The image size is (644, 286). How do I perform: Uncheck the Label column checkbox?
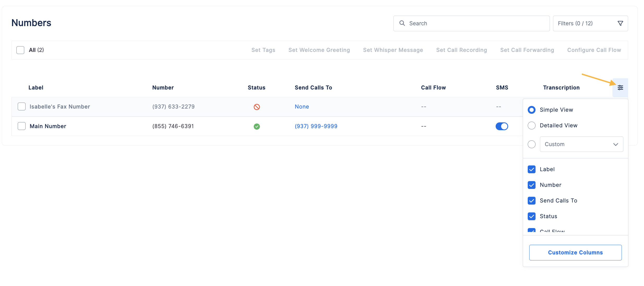coord(531,169)
